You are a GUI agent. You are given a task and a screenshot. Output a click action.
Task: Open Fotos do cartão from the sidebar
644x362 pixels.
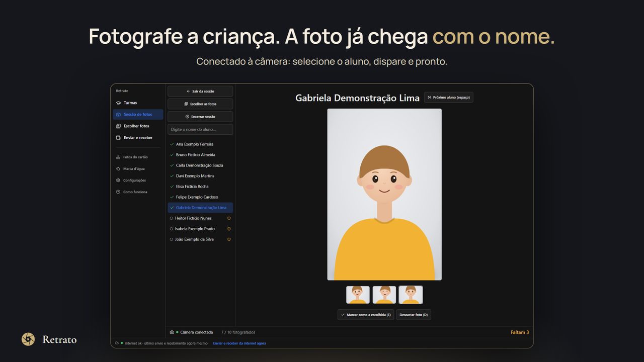pyautogui.click(x=137, y=157)
